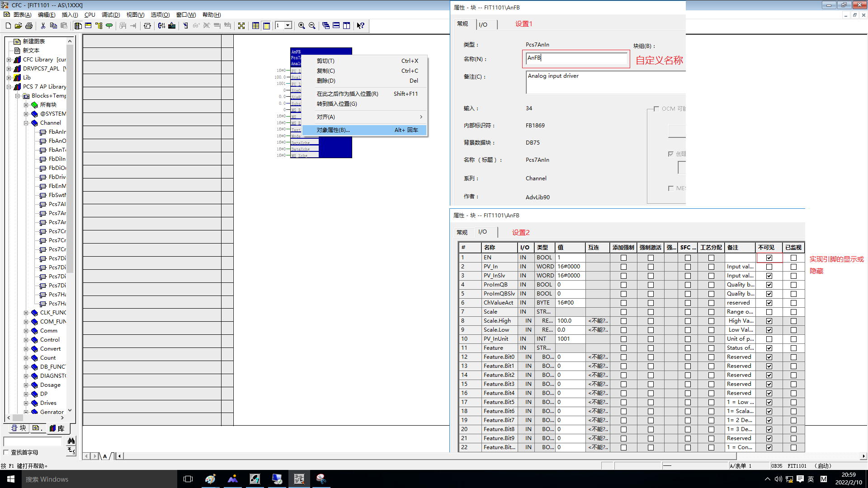This screenshot has height=488, width=868.
Task: Open the sheet number dropdown in toolbar
Action: pos(288,26)
